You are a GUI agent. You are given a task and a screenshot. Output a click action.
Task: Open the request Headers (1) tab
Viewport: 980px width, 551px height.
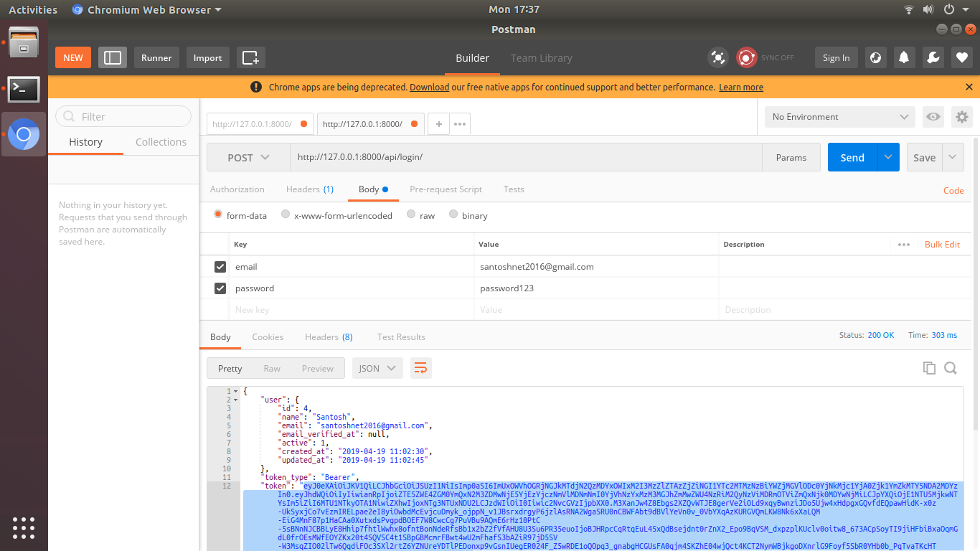pyautogui.click(x=310, y=189)
